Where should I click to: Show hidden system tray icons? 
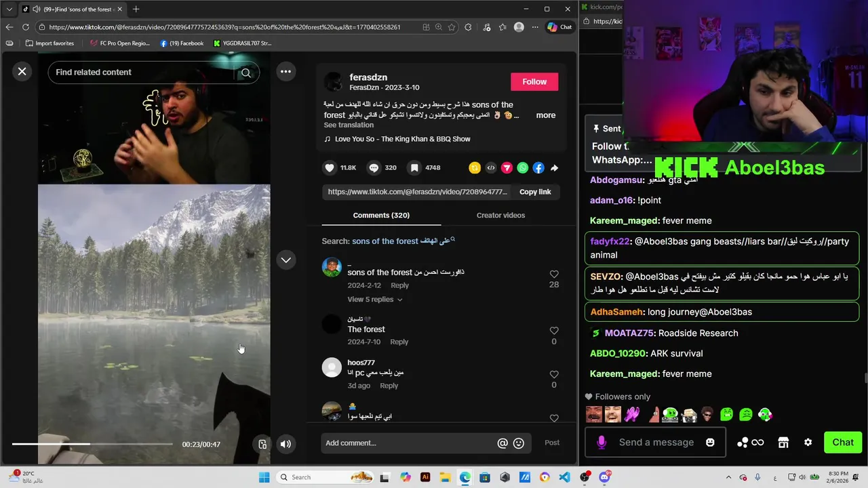coord(728,477)
